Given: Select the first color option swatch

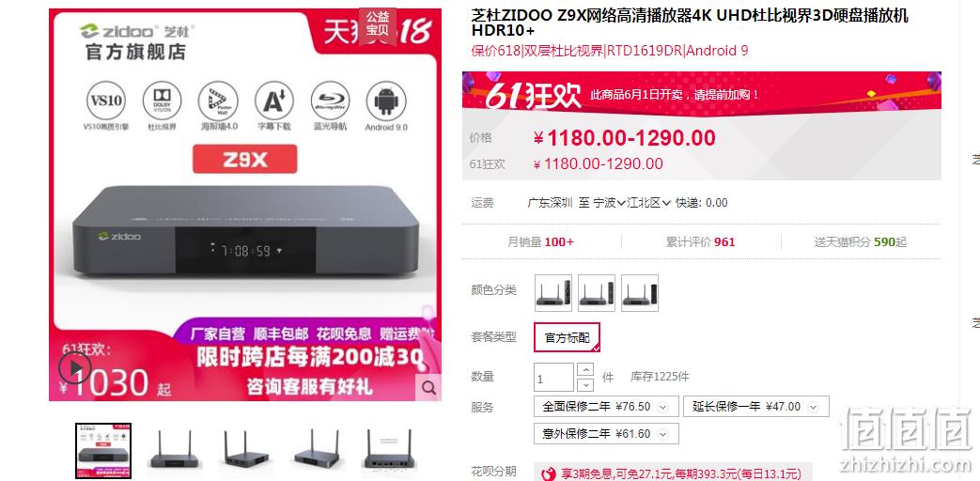Looking at the screenshot, I should (x=553, y=293).
